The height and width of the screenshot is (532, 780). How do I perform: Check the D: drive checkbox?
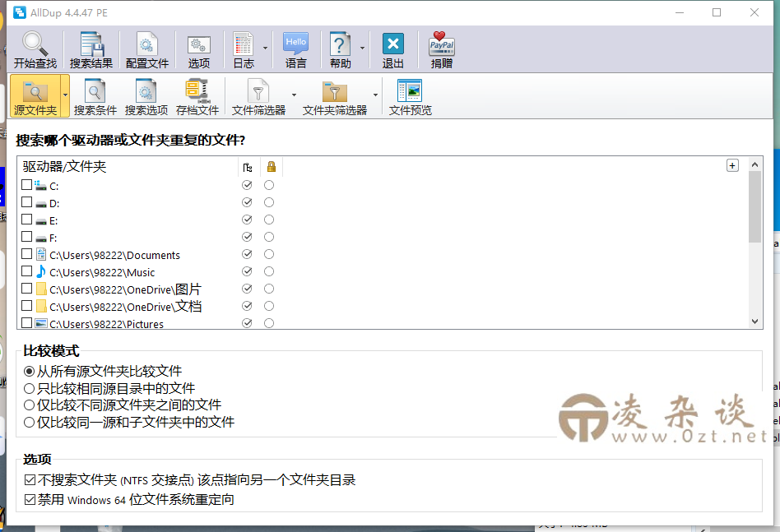click(27, 202)
